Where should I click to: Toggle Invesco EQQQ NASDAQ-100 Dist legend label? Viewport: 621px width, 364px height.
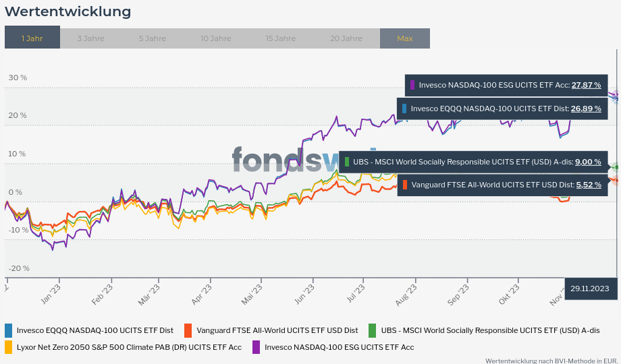95,330
